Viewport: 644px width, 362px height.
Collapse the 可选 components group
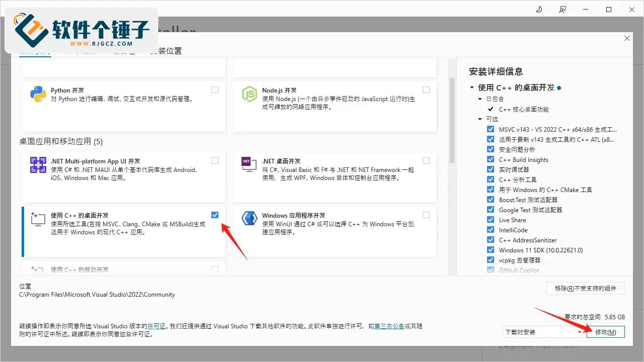pyautogui.click(x=480, y=119)
